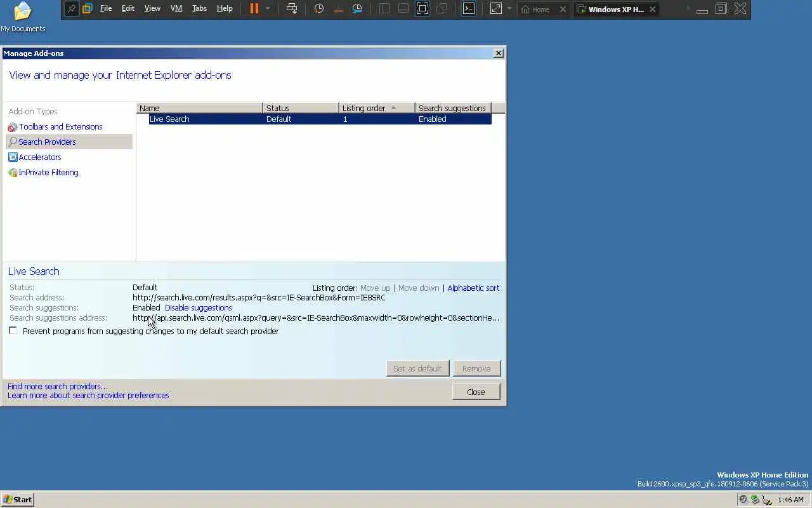Click the Manage Add-ons title bar X
This screenshot has height=508, width=812.
(x=499, y=53)
